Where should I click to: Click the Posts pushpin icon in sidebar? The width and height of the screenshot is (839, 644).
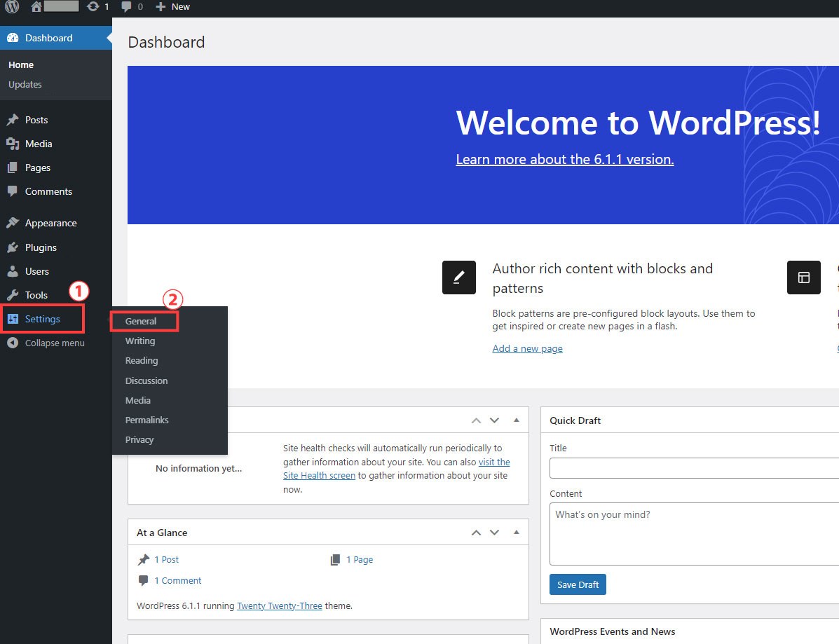(x=13, y=120)
